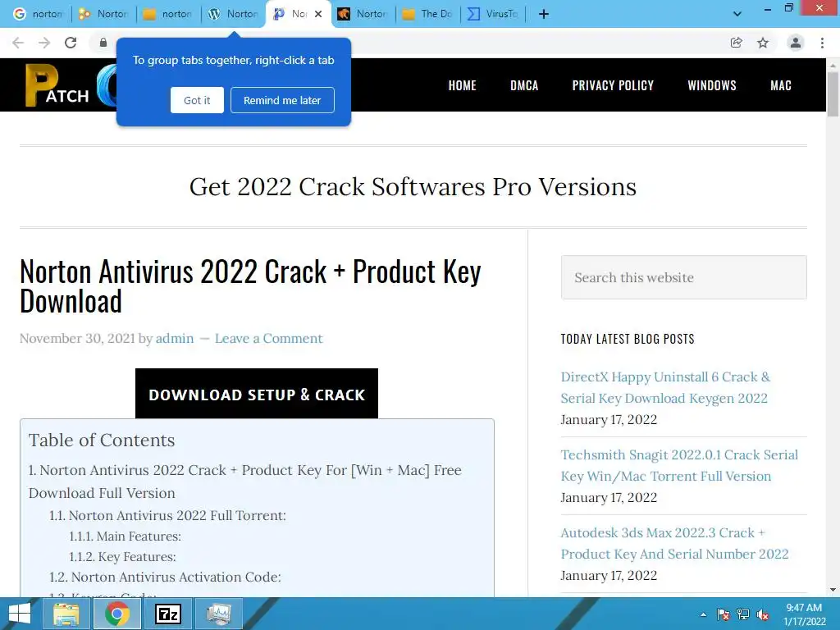
Task: Expand the tab search chevron
Action: [737, 14]
